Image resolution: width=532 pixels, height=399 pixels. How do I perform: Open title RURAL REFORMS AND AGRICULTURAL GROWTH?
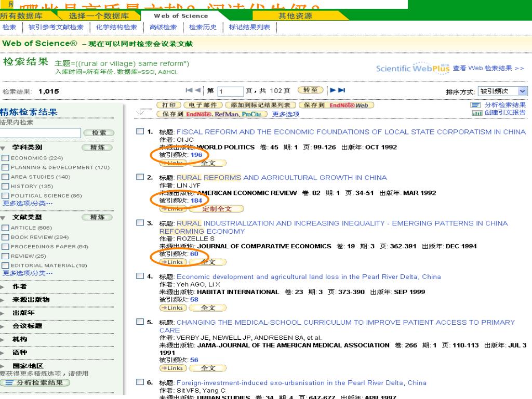[x=282, y=178]
